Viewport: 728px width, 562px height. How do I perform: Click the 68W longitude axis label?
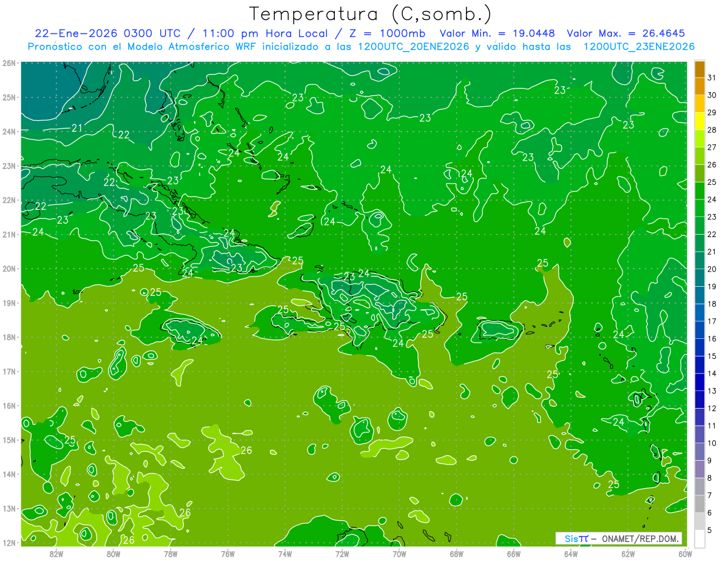tap(456, 553)
